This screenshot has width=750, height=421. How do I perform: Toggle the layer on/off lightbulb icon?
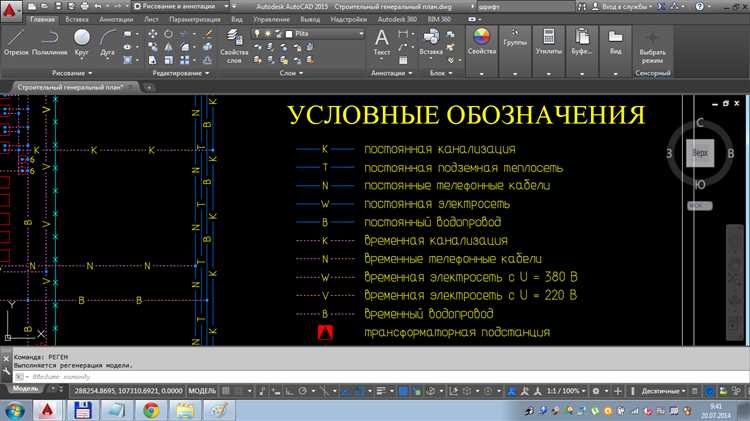257,34
